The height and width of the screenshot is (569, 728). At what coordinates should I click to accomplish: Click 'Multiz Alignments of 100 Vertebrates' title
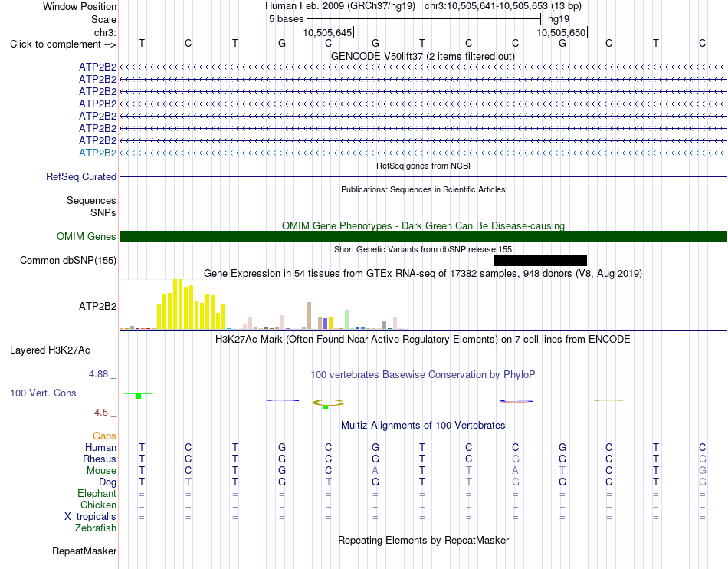tap(423, 425)
